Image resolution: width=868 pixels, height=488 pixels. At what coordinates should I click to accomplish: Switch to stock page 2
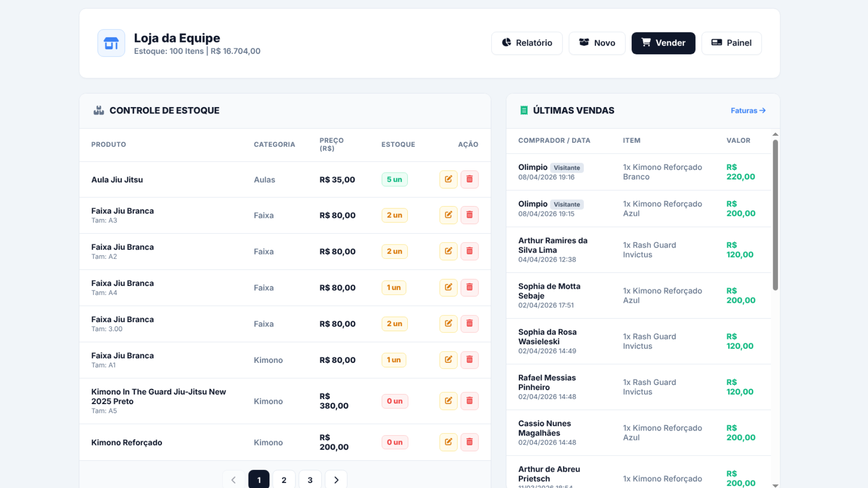point(284,480)
